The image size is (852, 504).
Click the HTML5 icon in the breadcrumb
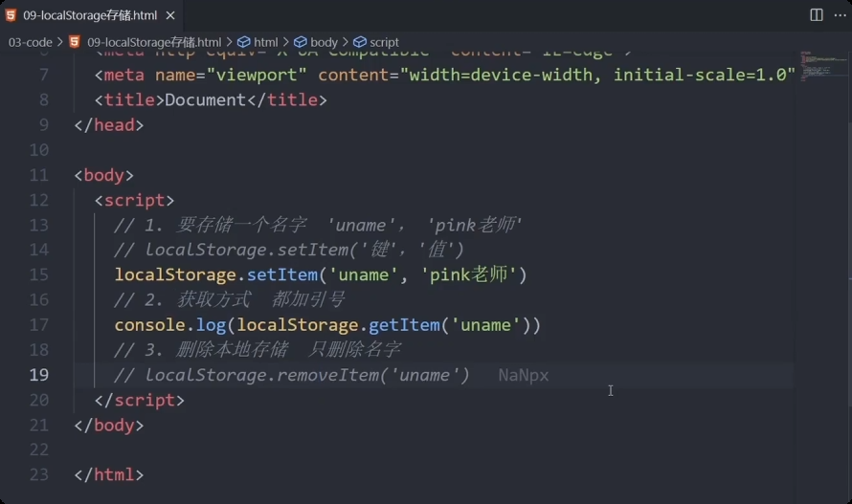click(75, 42)
